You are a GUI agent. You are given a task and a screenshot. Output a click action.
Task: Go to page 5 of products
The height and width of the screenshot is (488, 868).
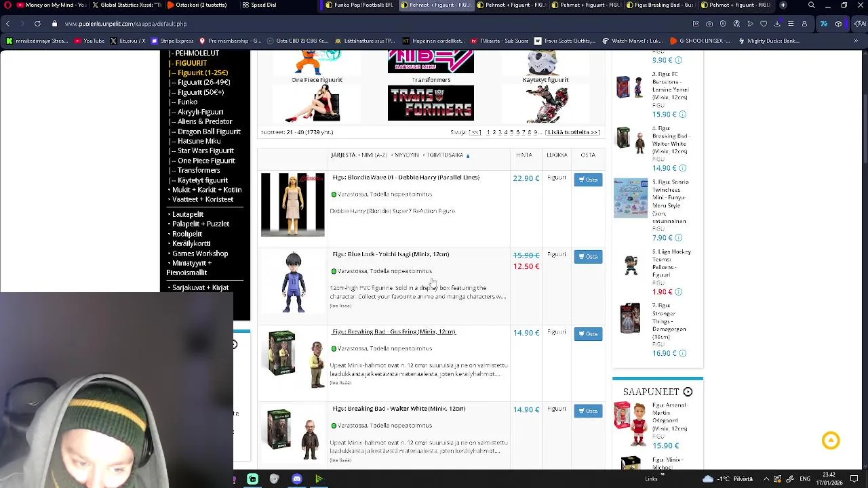[x=512, y=132]
